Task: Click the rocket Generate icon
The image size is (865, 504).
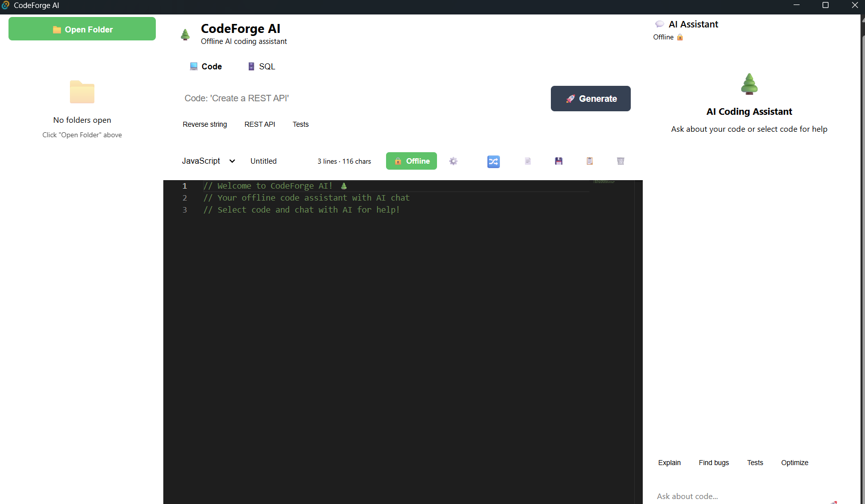Action: 569,99
